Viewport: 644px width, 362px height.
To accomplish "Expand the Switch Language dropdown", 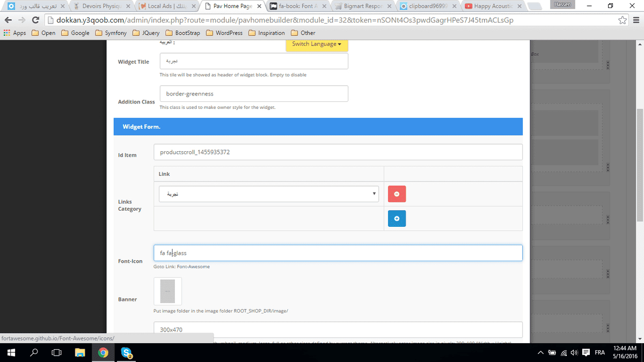I will click(x=317, y=44).
